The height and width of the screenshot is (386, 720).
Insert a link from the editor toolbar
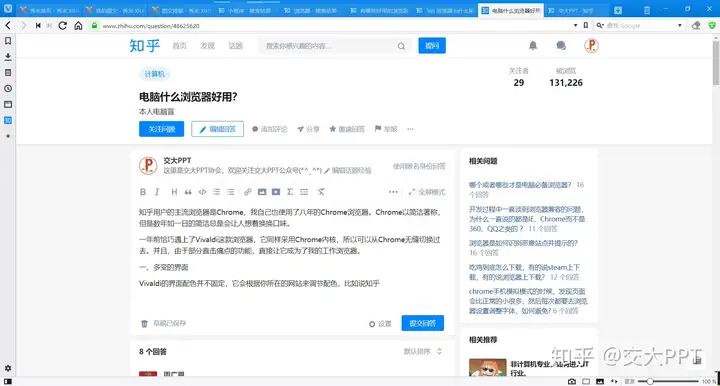248,192
